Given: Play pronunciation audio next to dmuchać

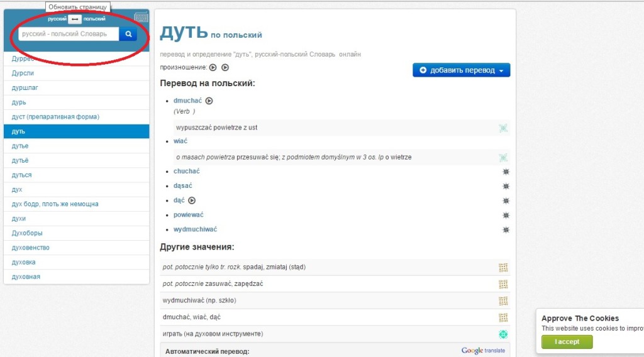Looking at the screenshot, I should coord(209,101).
